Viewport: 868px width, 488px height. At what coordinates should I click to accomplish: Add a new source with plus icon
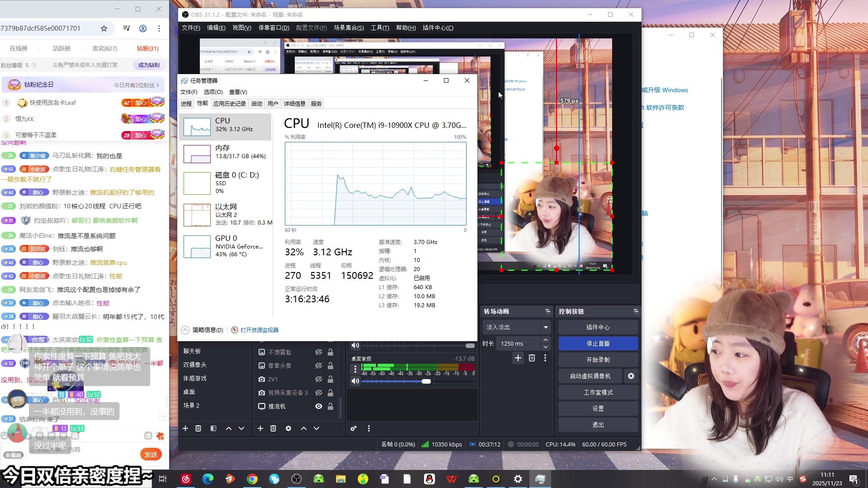pos(260,428)
